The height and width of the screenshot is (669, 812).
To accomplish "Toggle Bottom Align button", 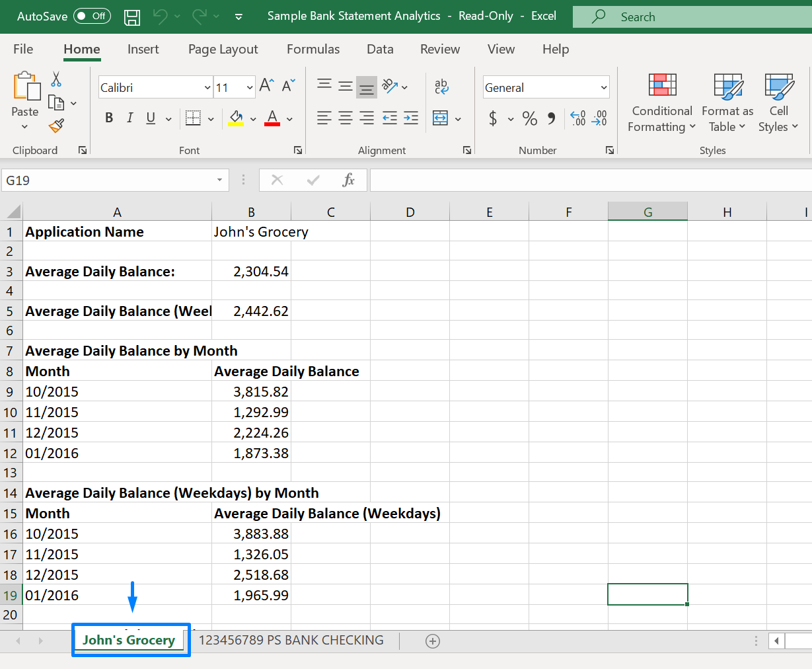I will click(367, 87).
